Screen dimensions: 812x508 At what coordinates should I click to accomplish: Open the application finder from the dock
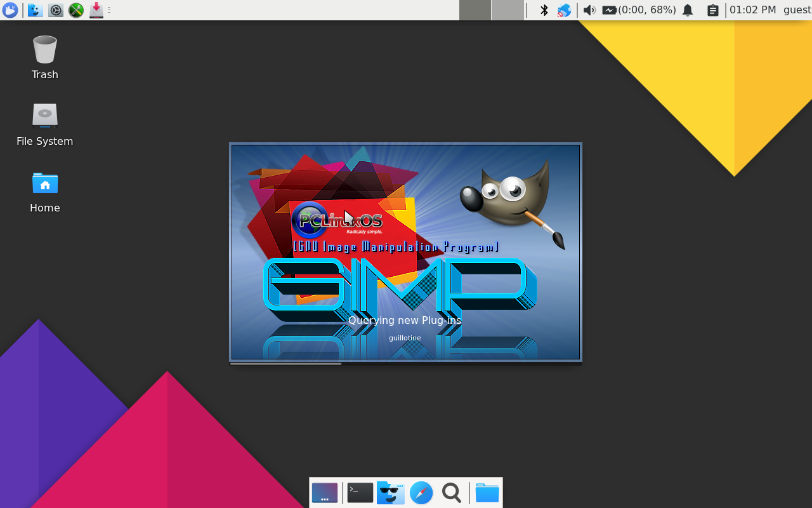[x=451, y=493]
